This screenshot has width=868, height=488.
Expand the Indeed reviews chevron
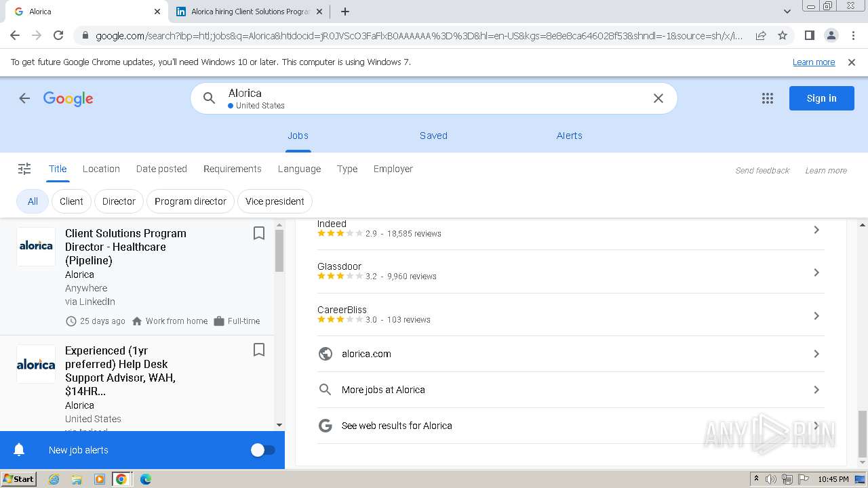[x=816, y=230]
